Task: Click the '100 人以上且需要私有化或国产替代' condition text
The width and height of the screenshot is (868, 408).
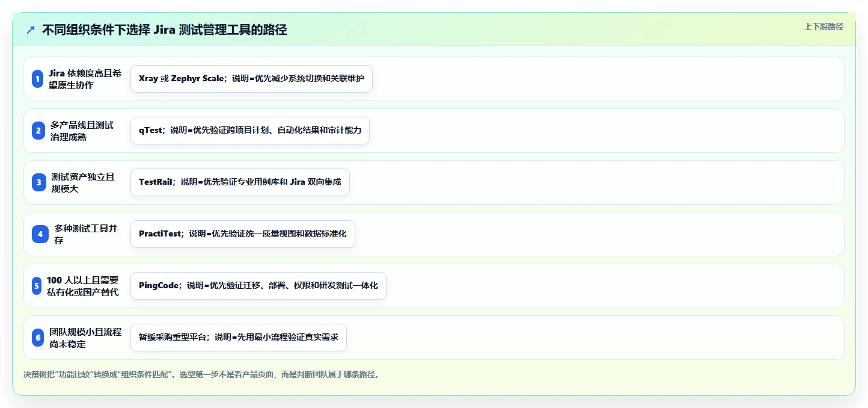Action: click(x=83, y=286)
